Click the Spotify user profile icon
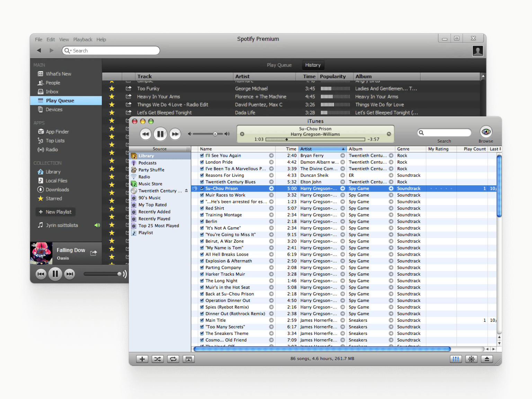 coord(478,51)
